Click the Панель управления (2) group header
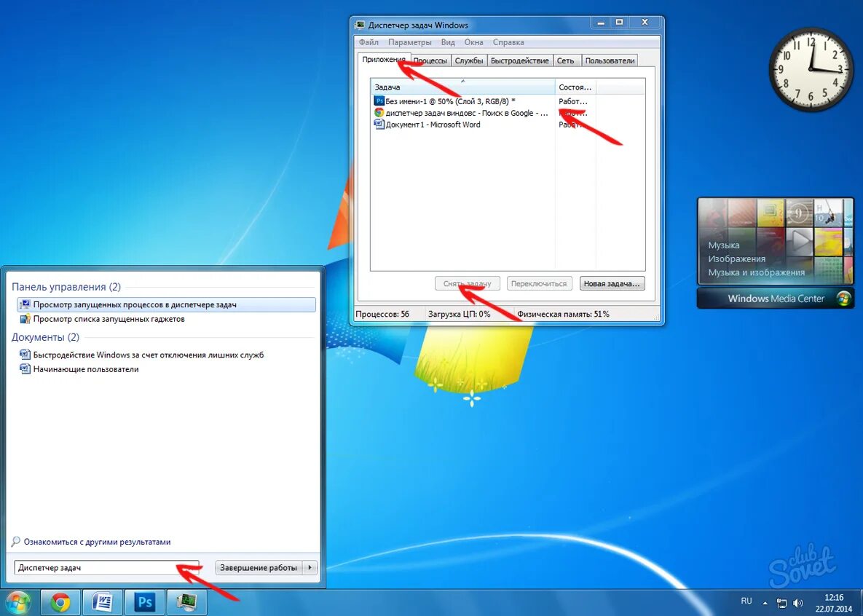Image resolution: width=863 pixels, height=616 pixels. pyautogui.click(x=66, y=287)
